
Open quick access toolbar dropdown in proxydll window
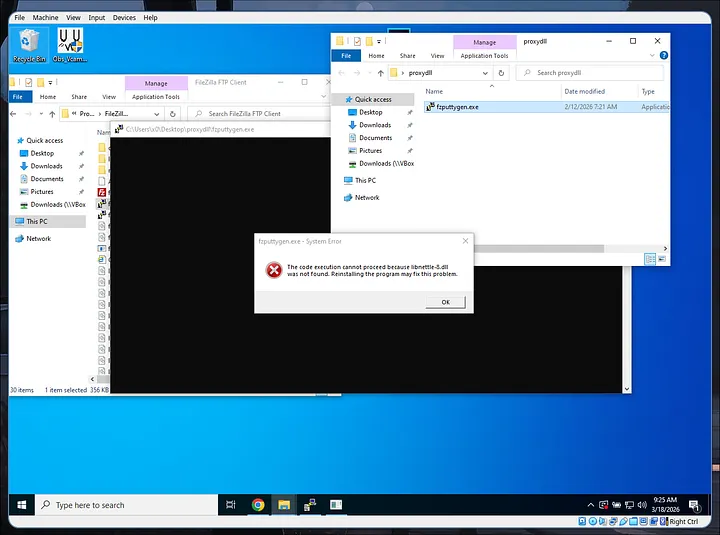(x=379, y=41)
